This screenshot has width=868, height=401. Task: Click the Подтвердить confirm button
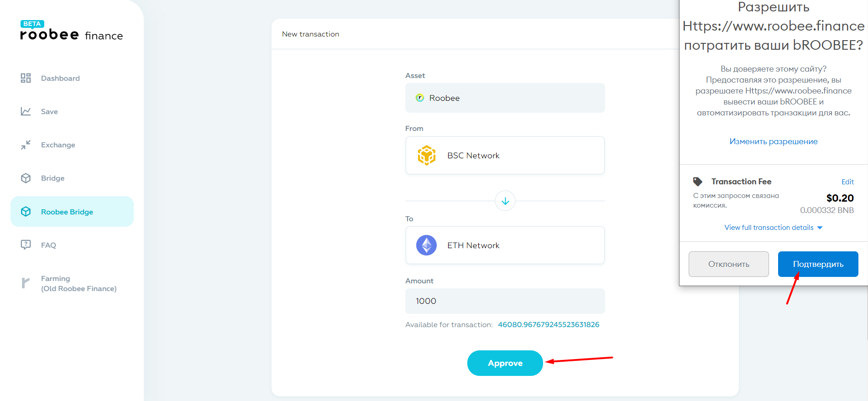point(818,264)
